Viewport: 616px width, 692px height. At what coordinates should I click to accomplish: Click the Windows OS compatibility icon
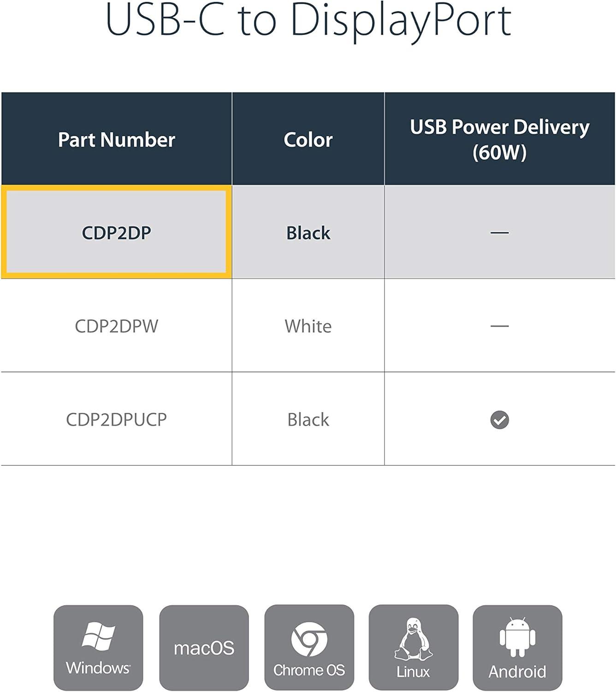click(98, 648)
